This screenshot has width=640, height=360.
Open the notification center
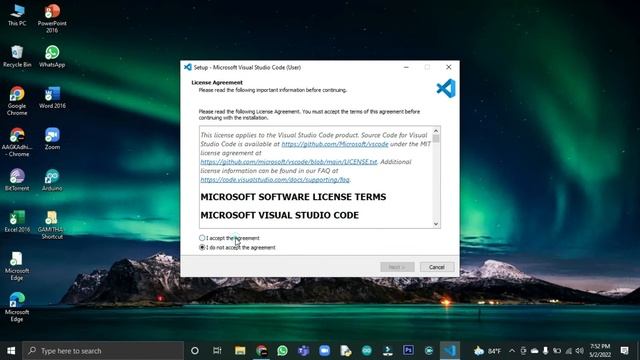click(x=624, y=351)
